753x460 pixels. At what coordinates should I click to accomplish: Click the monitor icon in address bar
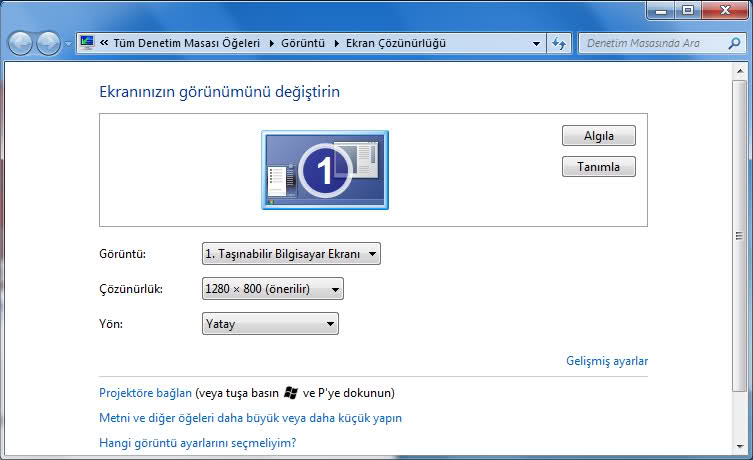click(x=87, y=43)
